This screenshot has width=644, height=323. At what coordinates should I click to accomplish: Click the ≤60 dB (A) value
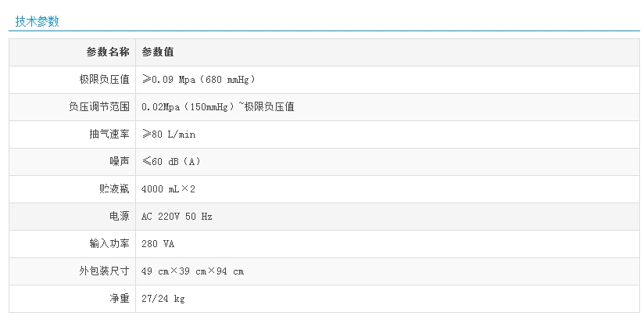[171, 162]
